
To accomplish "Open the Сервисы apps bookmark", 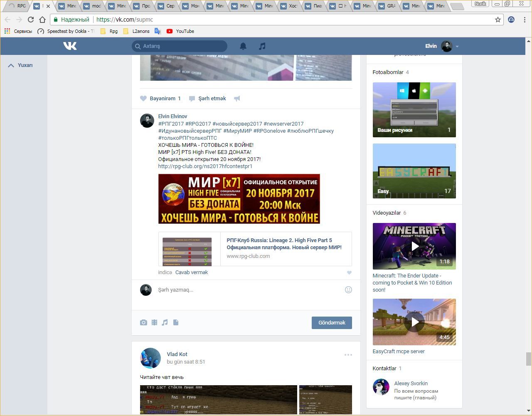I will [x=18, y=31].
